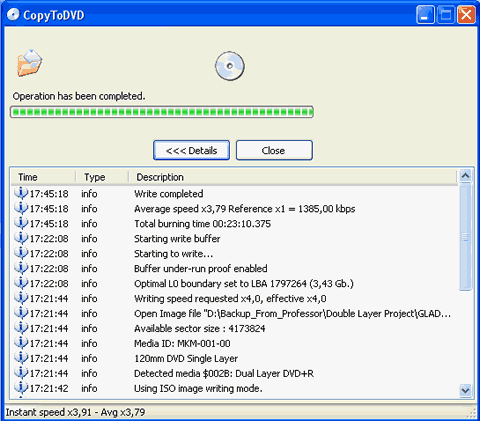Click 'Instant speed x3,91 - Avg x3,79' status bar
The width and height of the screenshot is (480, 421).
[75, 412]
